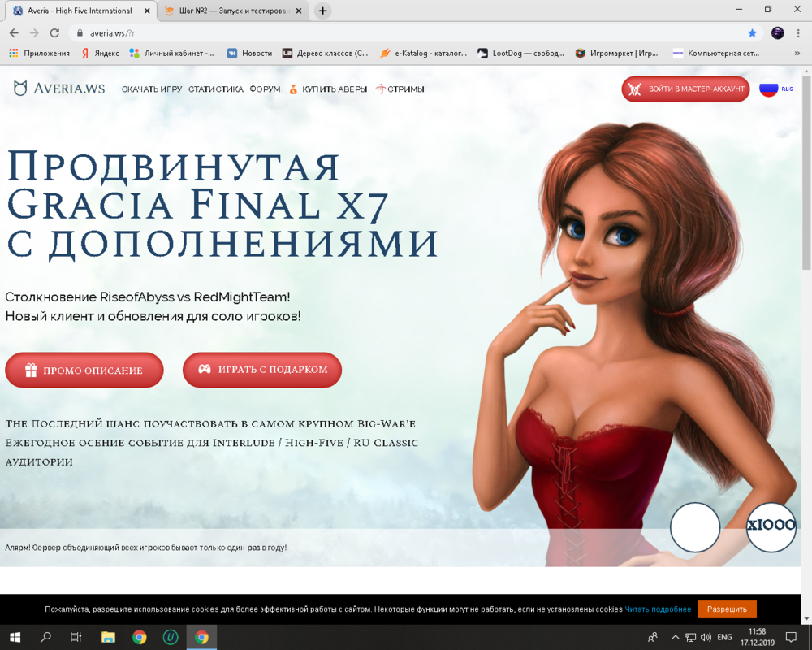
Task: Open the RUS language flag selector
Action: point(771,89)
